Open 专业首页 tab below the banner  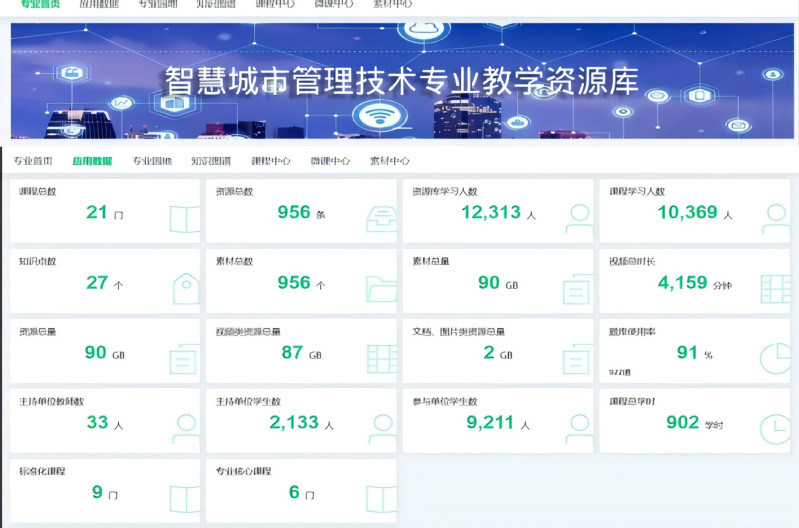pos(33,161)
